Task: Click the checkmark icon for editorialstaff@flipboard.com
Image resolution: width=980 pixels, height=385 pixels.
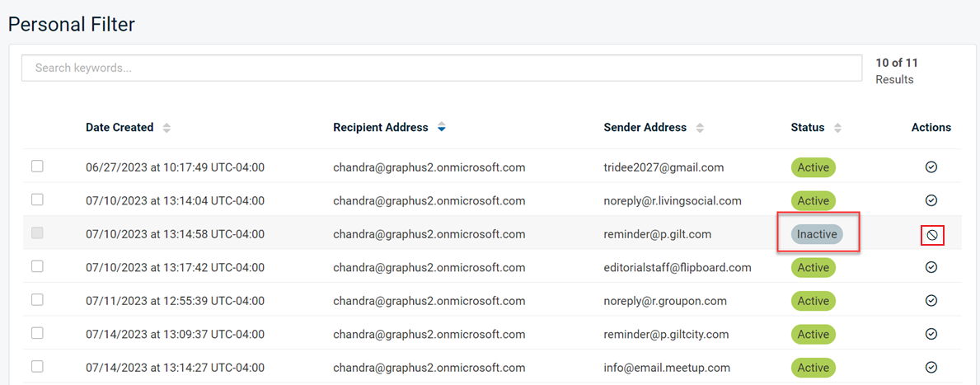Action: 931,267
